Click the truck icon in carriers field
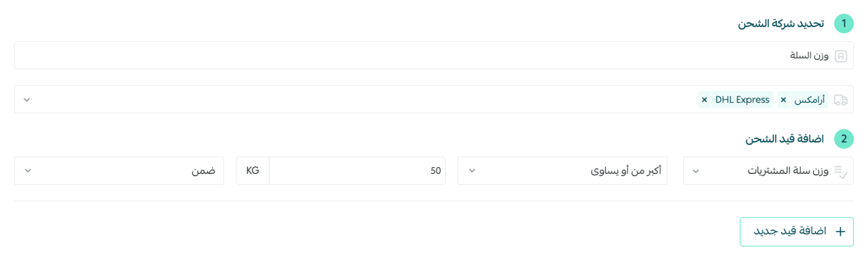This screenshot has width=868, height=261. pos(841,100)
